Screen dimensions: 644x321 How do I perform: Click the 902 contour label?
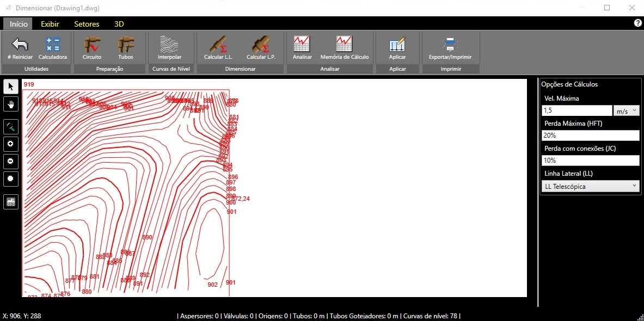(x=212, y=285)
